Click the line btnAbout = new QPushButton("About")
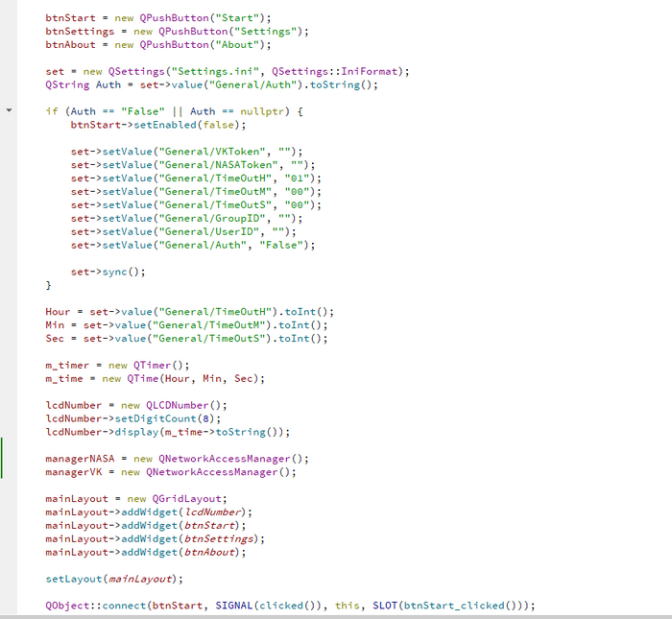This screenshot has width=672, height=619. (158, 44)
